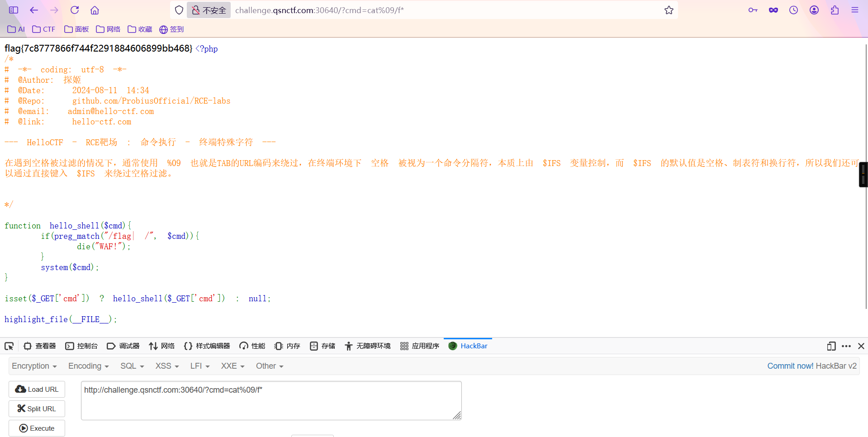Open the 网络 Network panel tab
This screenshot has width=868, height=437.
[x=161, y=346]
